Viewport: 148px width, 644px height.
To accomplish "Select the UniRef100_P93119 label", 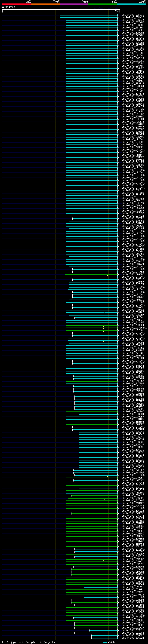I will coord(133,83).
